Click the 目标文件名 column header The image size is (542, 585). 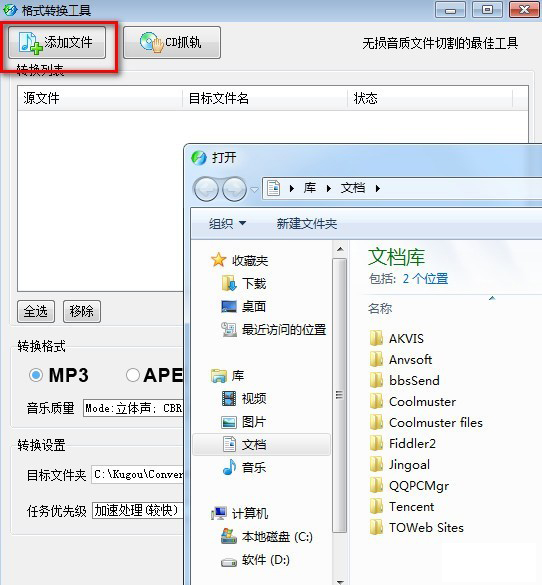[265, 98]
